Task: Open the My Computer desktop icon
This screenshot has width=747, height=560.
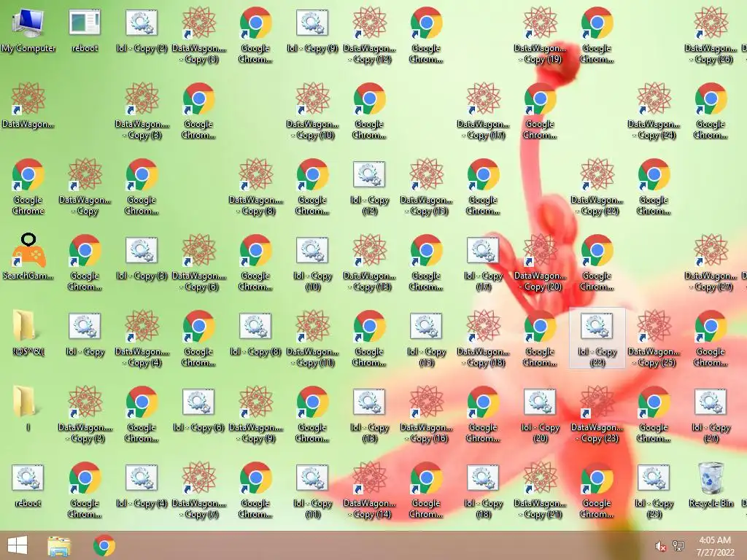Action: click(28, 31)
